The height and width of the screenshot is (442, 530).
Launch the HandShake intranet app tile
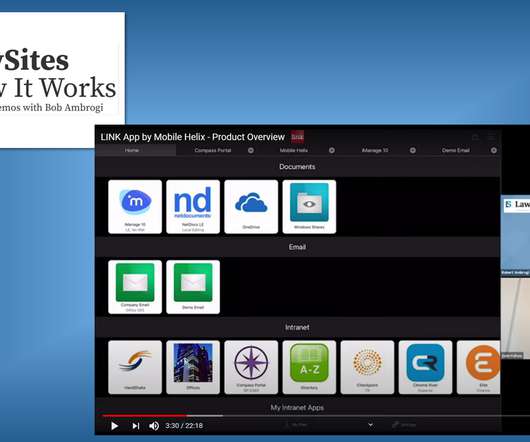(135, 367)
